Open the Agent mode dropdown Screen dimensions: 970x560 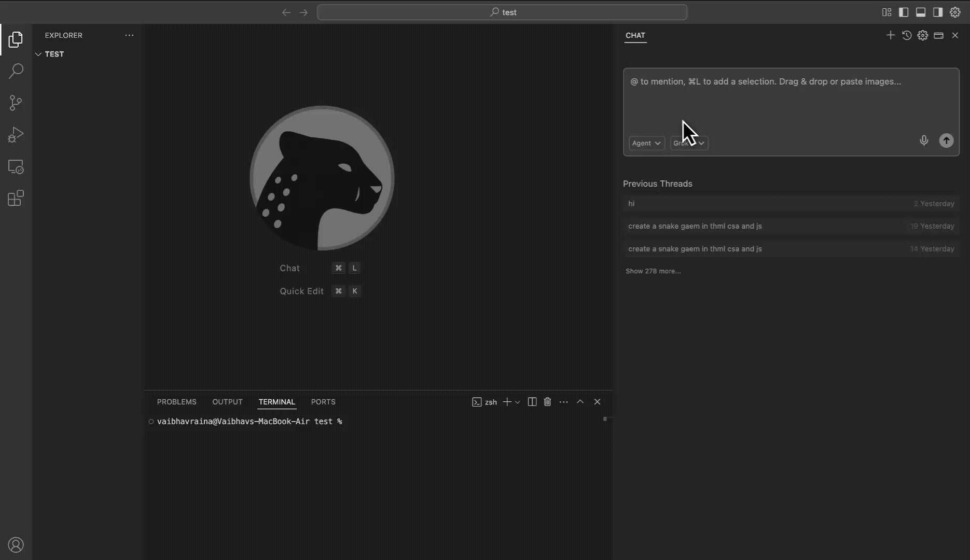click(646, 143)
